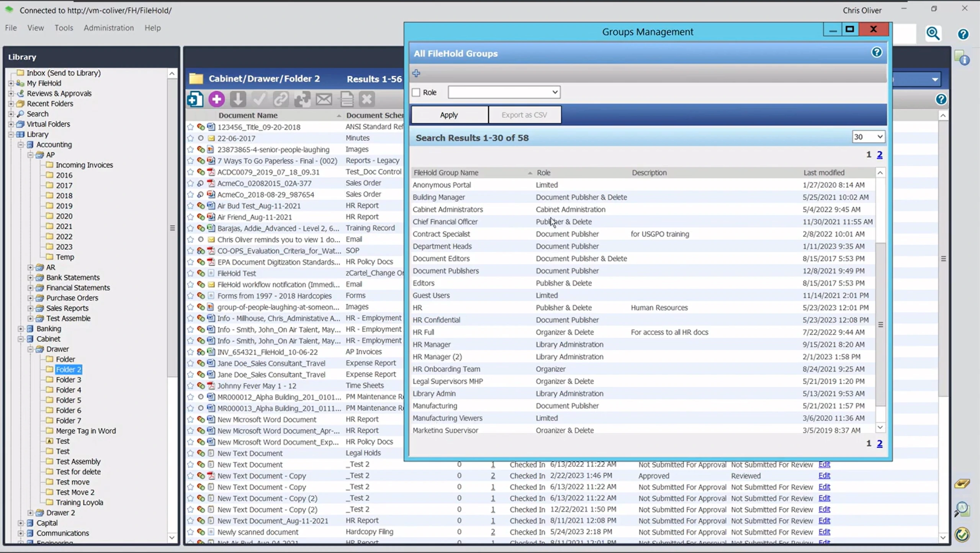Open the File menu
980x553 pixels.
coord(11,28)
